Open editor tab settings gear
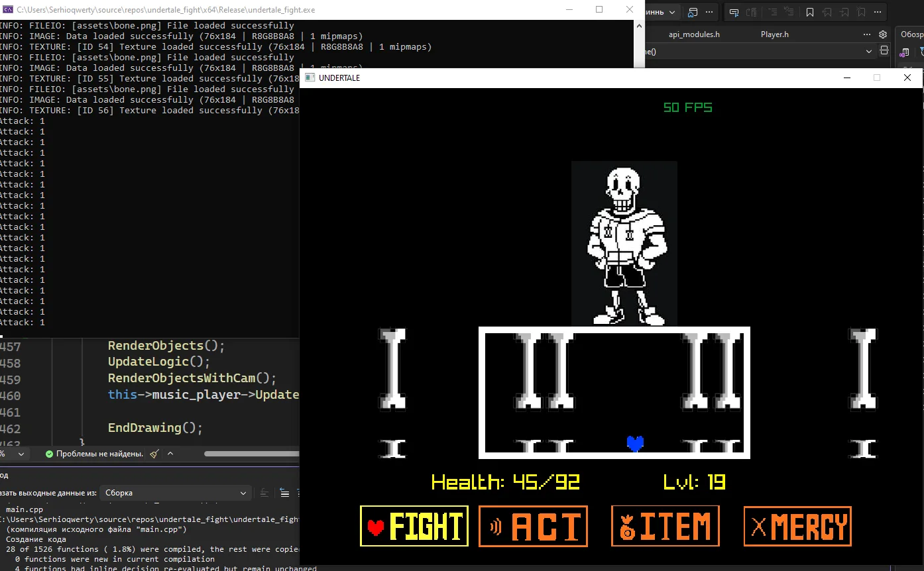 pos(883,34)
